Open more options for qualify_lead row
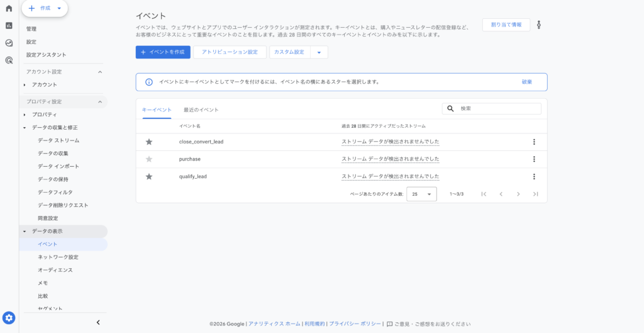The image size is (644, 333). tap(534, 177)
